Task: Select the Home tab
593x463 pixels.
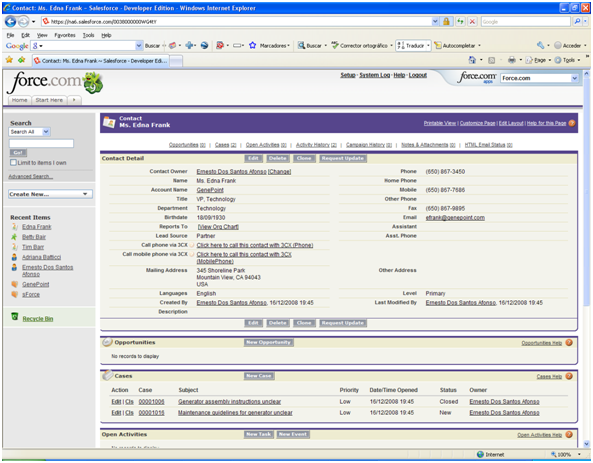Action: (x=19, y=100)
